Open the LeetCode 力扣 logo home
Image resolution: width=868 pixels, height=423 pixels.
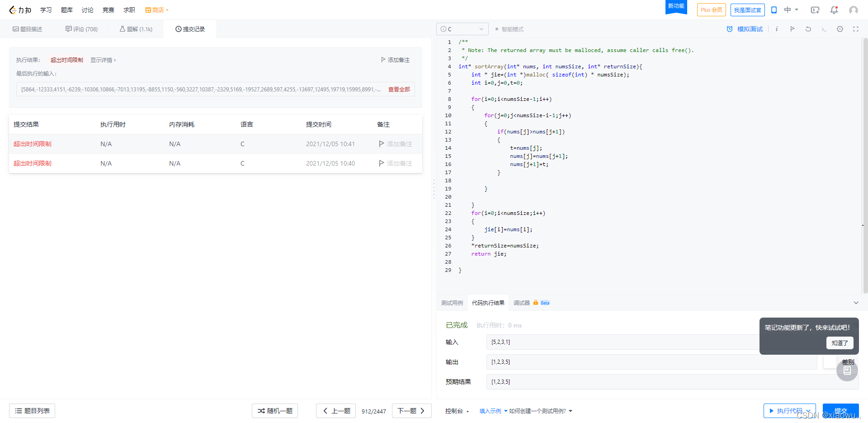20,10
